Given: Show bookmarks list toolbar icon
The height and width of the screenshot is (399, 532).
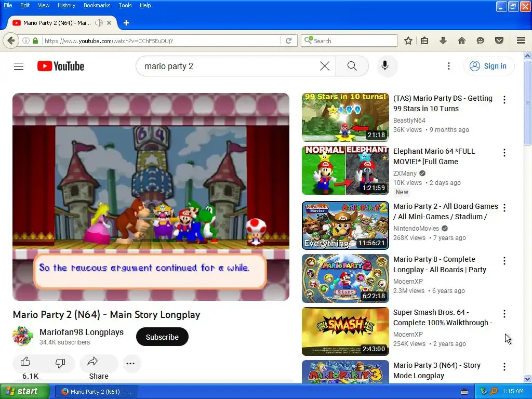Looking at the screenshot, I should coord(424,41).
